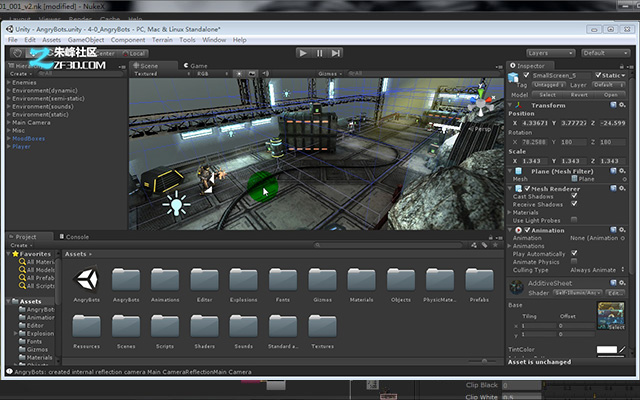The image size is (640, 400).
Task: Open the TintColor white color swatch
Action: [607, 350]
